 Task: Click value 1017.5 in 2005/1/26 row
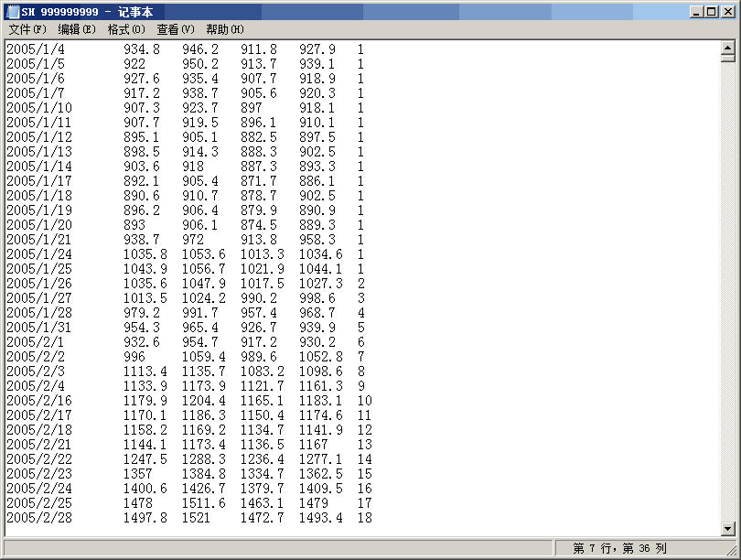[263, 284]
